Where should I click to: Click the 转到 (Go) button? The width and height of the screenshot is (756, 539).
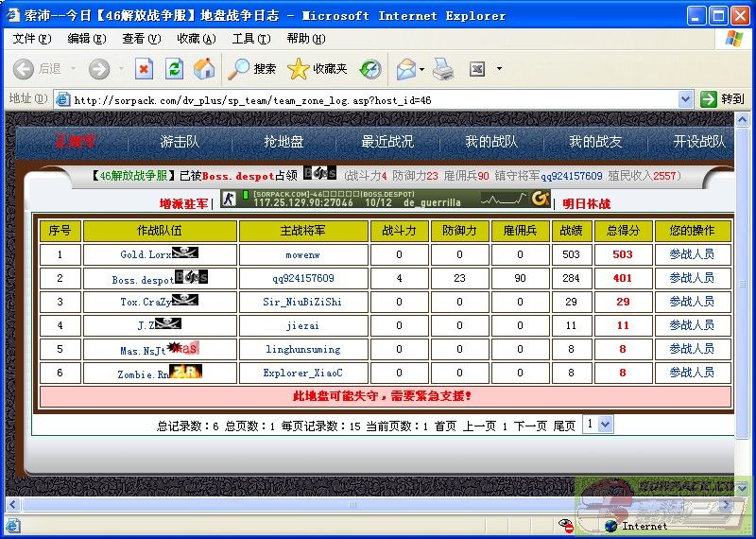(723, 99)
